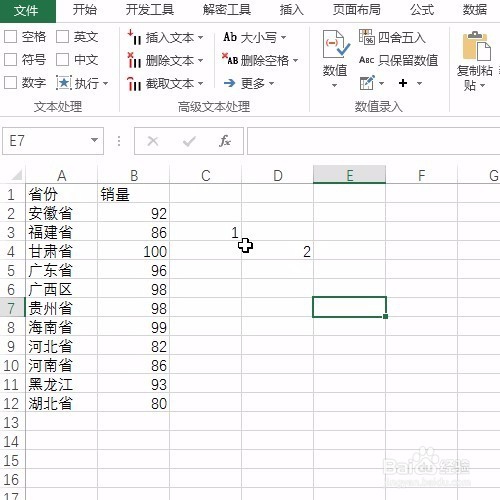Click the fx insert function icon
The image size is (500, 500).
[225, 141]
